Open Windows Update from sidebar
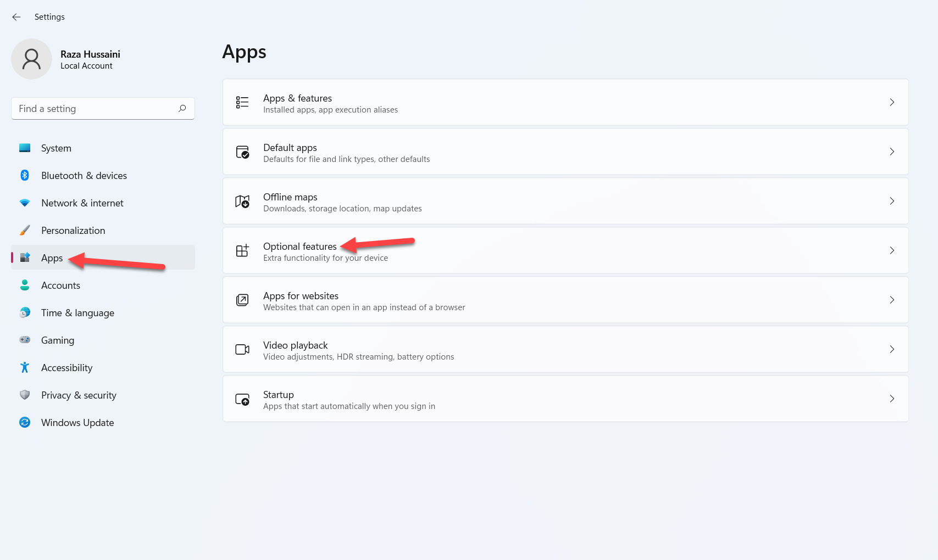938x560 pixels. click(x=77, y=423)
